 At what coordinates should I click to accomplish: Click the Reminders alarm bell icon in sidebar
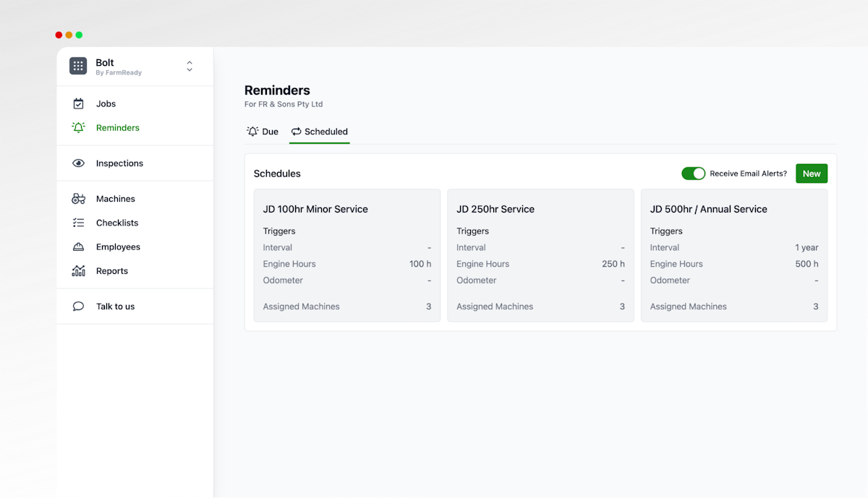[78, 128]
